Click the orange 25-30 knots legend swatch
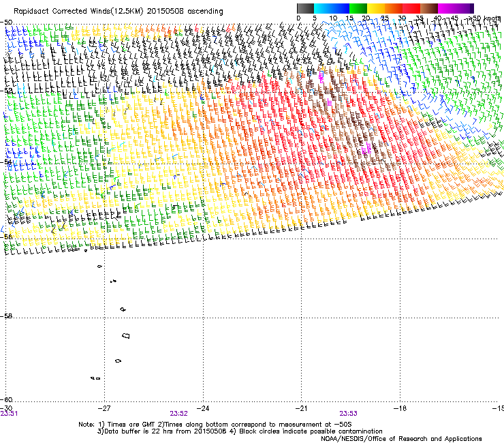Viewport: 504px width, 443px height. coord(394,8)
